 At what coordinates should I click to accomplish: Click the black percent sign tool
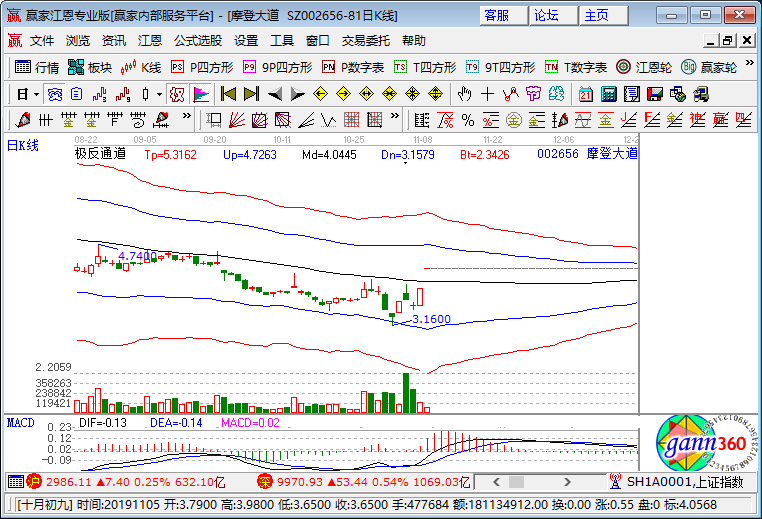(x=468, y=120)
